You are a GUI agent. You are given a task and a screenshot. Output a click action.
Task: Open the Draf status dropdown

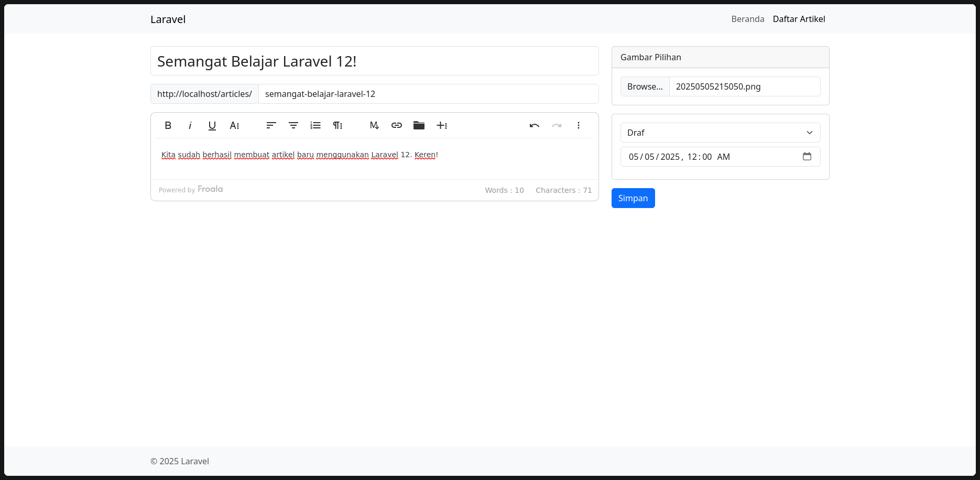tap(721, 133)
